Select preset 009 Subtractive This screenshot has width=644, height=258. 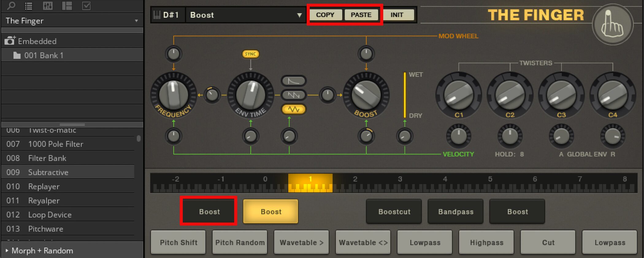point(68,172)
